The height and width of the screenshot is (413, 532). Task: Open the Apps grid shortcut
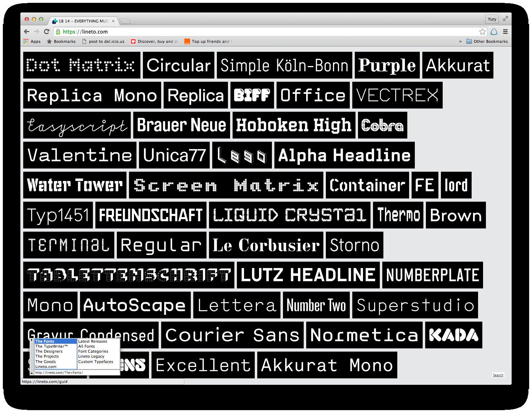[32, 41]
